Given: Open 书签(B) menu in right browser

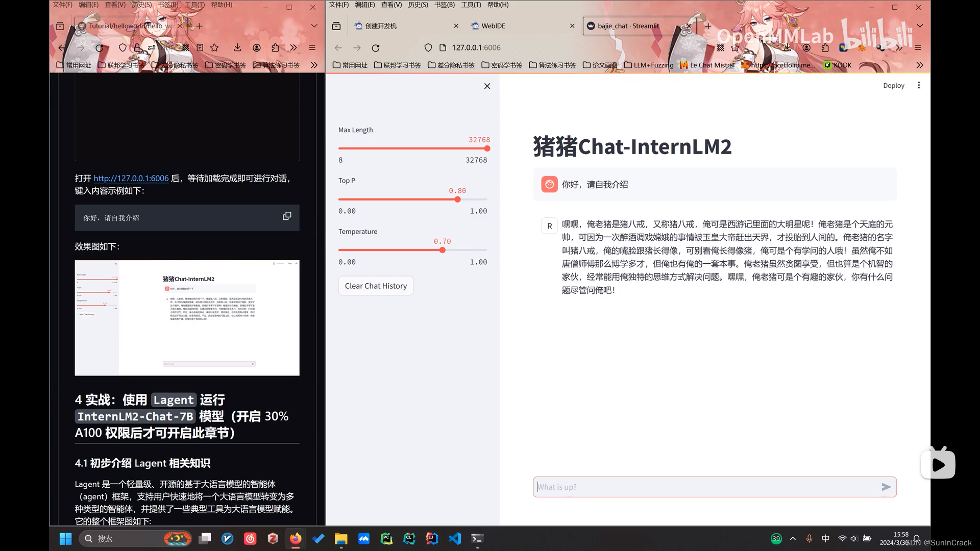Looking at the screenshot, I should coord(444,5).
